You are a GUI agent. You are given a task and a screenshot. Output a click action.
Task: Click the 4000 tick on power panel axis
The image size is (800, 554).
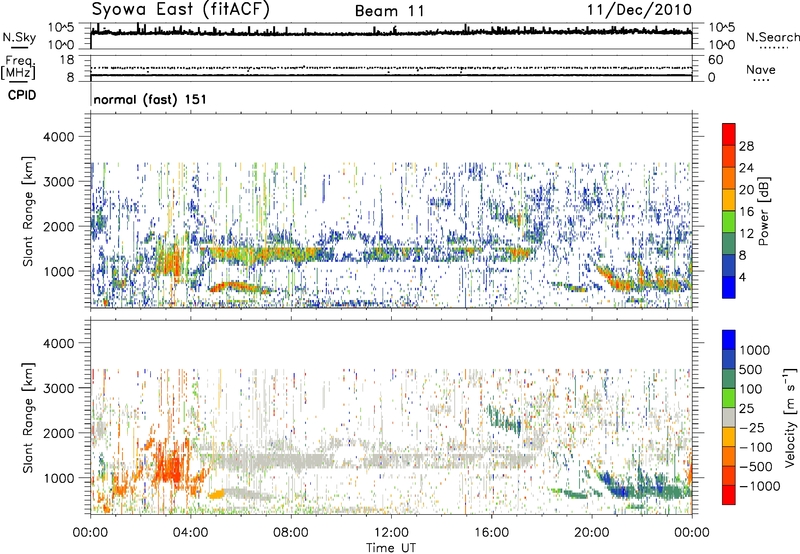61,137
